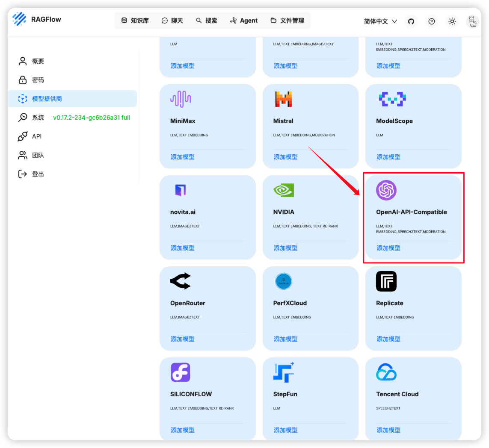Click 添加模型 on the ModelScope card
Image resolution: width=489 pixels, height=448 pixels.
click(x=388, y=157)
